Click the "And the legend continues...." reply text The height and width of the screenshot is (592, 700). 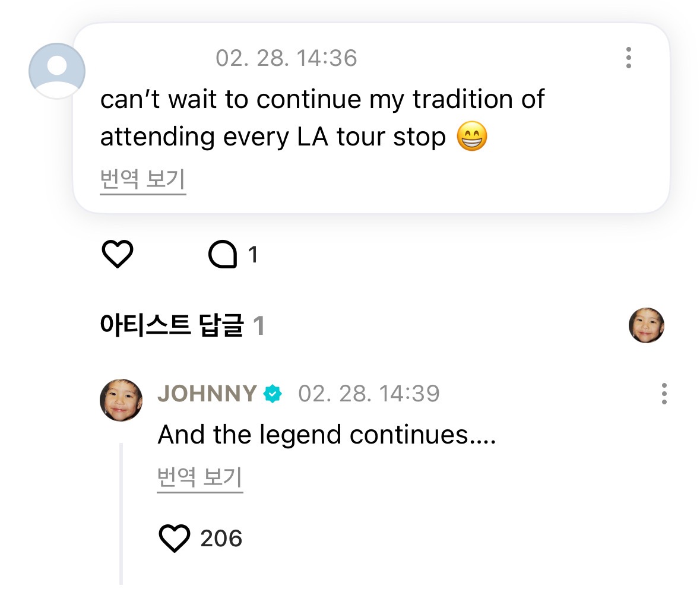click(326, 436)
